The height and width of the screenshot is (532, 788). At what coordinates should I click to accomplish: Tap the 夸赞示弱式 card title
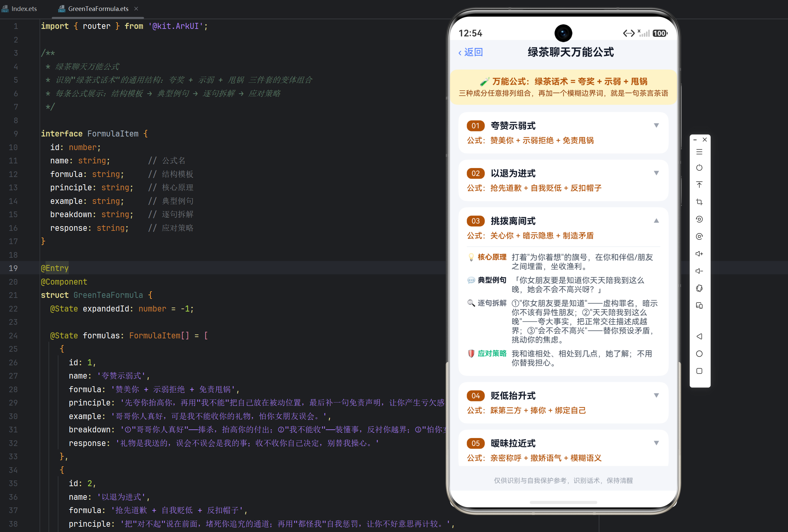tap(513, 126)
